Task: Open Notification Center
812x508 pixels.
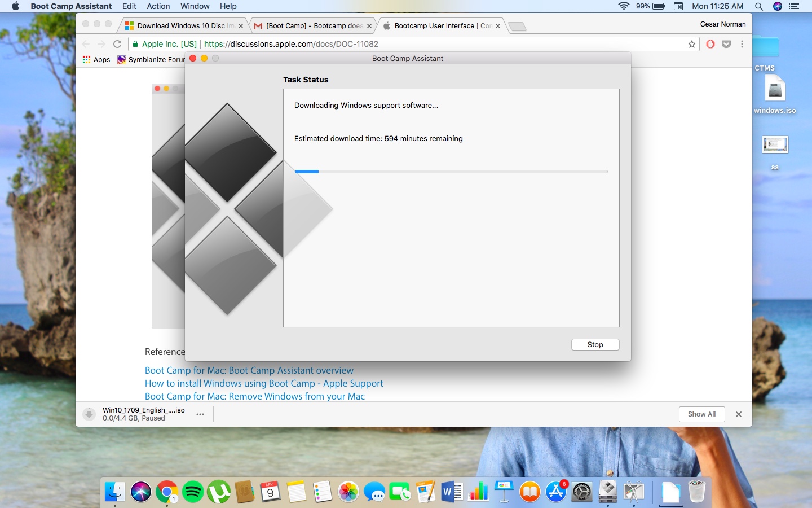Action: [x=795, y=6]
